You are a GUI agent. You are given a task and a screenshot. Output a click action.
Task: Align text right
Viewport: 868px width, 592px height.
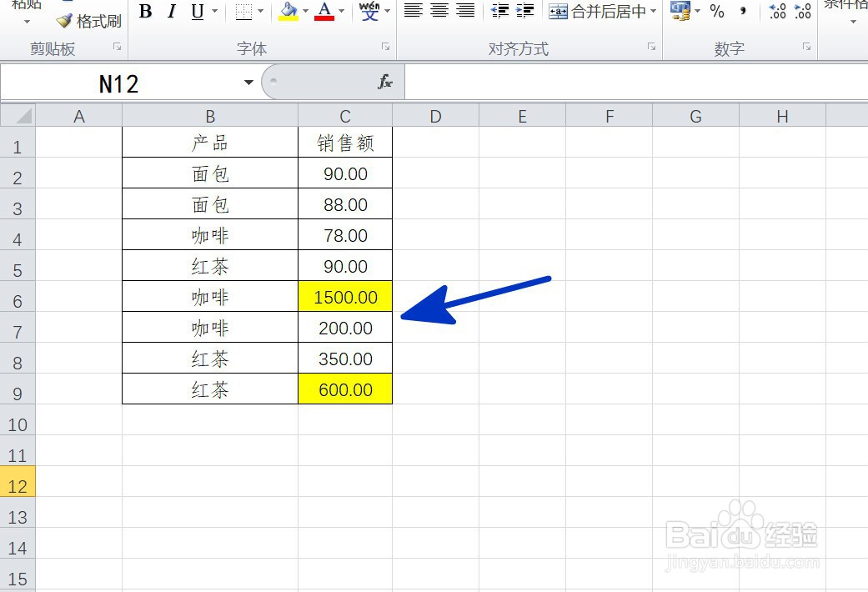point(465,11)
